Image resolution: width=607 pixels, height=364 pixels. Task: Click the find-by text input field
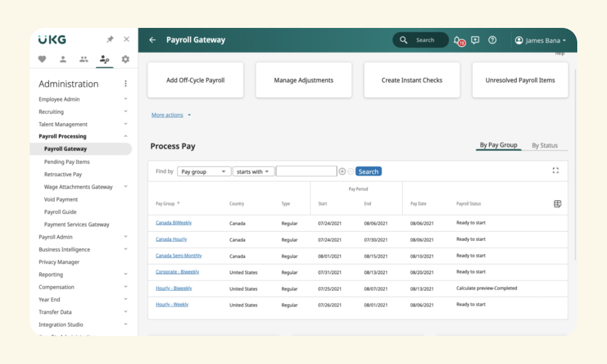click(x=306, y=171)
